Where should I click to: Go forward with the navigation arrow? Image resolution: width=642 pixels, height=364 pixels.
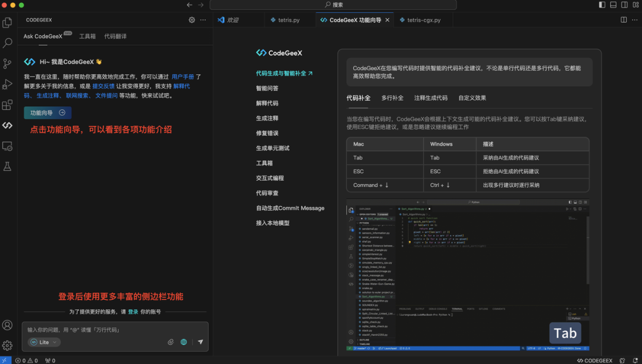tap(201, 5)
